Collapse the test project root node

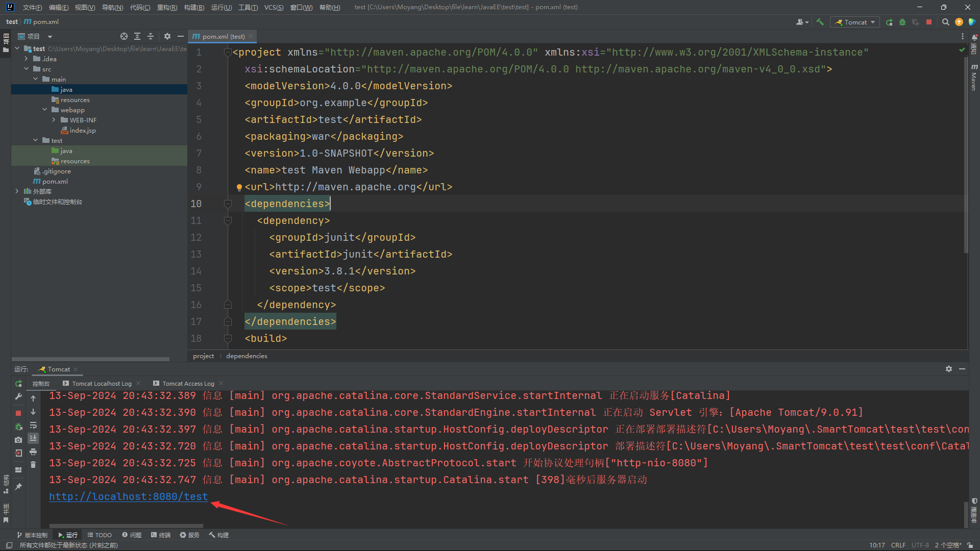17,48
